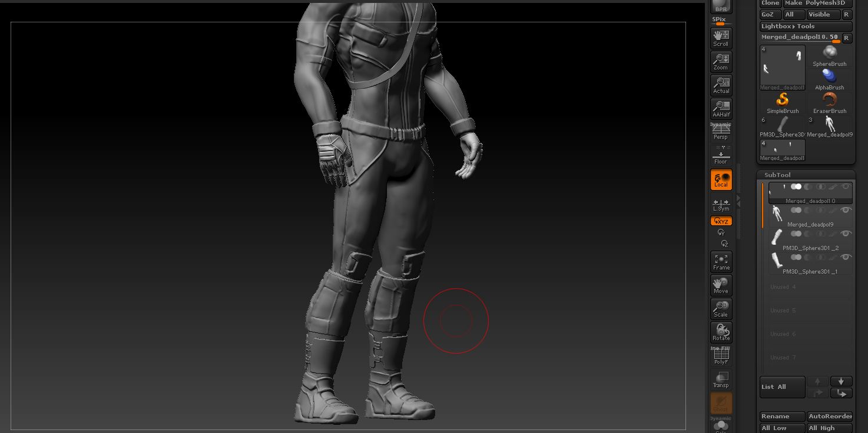Toggle PolyF polyframe display

point(721,356)
